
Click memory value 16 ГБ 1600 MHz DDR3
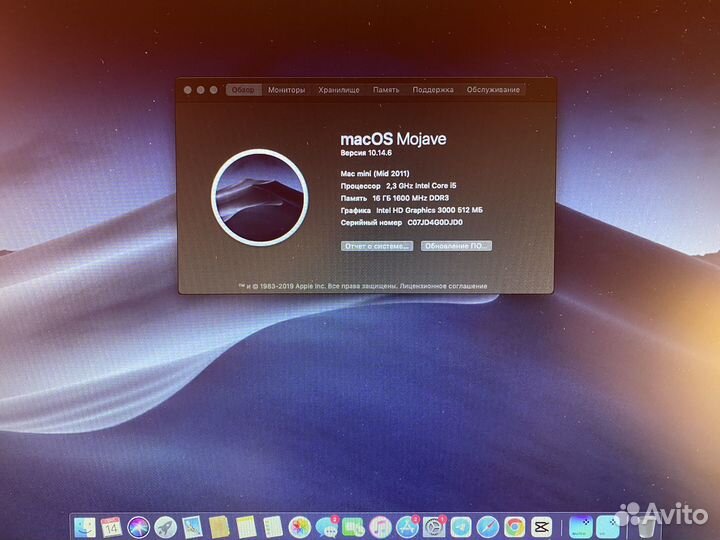[411, 198]
